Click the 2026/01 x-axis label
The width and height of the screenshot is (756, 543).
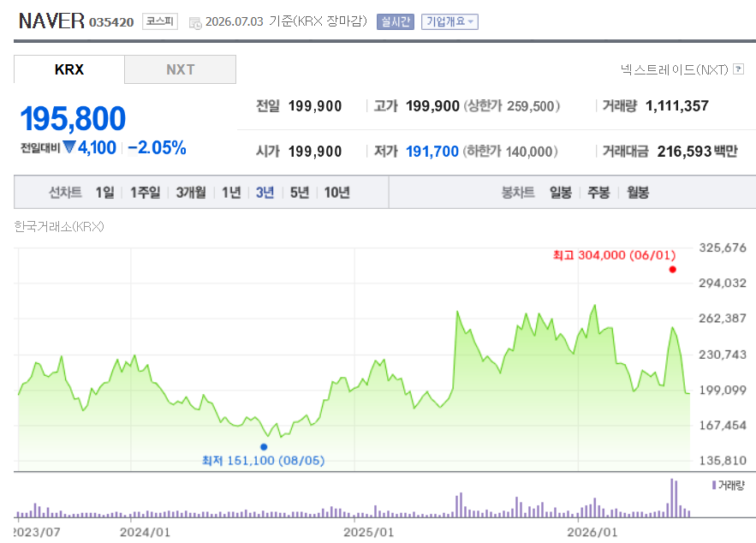click(592, 533)
